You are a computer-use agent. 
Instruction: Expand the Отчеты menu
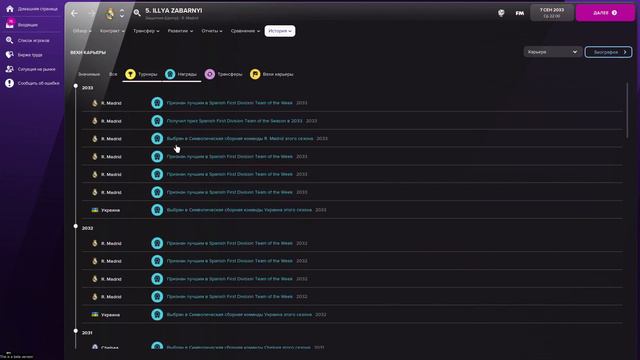point(212,31)
